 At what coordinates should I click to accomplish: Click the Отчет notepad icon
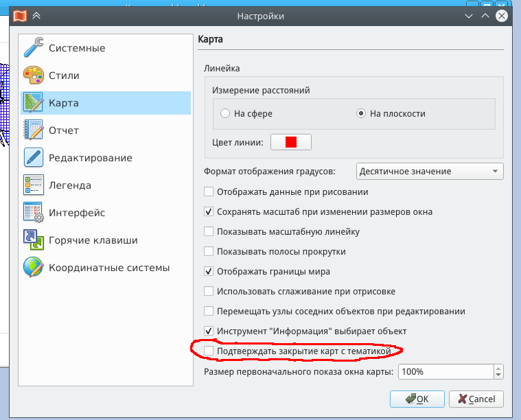pos(34,130)
